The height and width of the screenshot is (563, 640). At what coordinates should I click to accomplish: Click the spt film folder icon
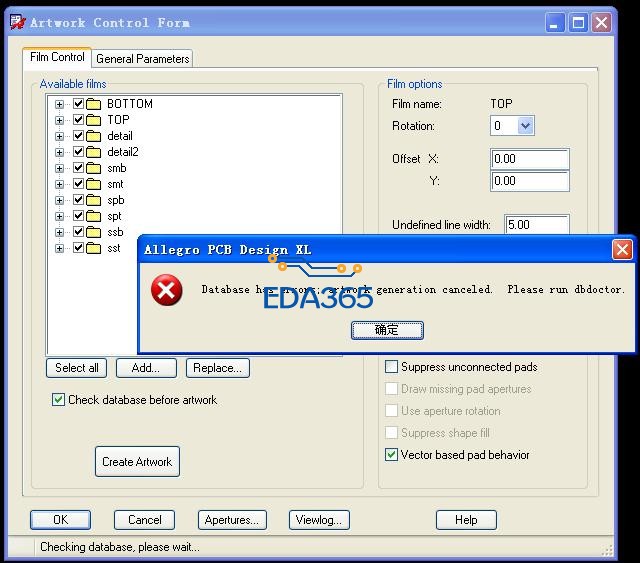(93, 216)
